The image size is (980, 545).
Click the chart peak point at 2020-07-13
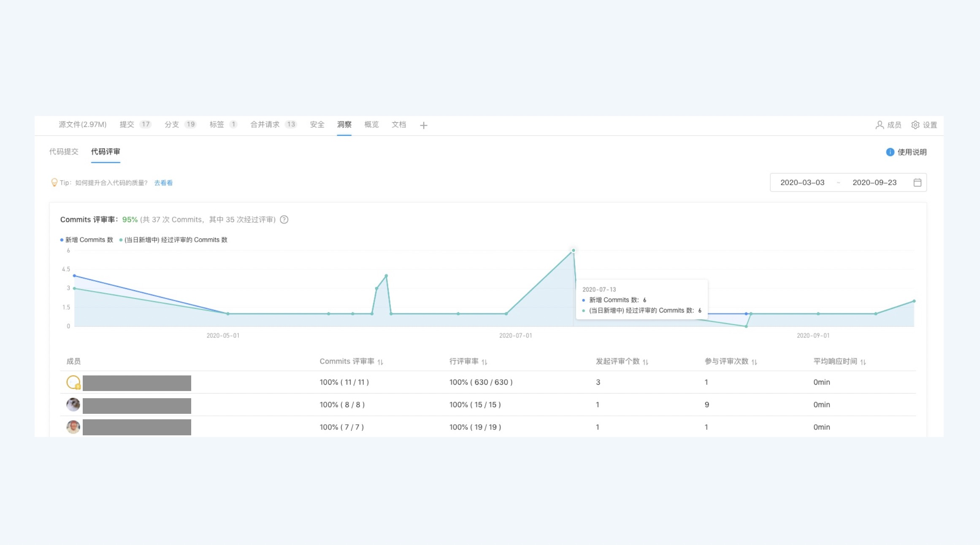coord(573,251)
